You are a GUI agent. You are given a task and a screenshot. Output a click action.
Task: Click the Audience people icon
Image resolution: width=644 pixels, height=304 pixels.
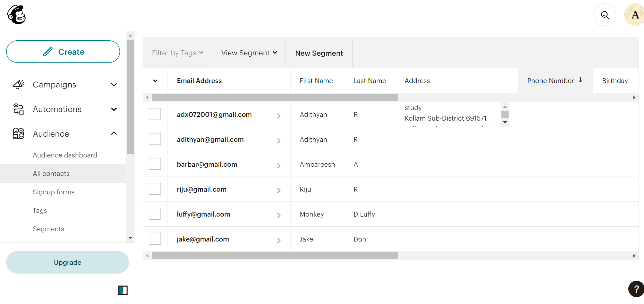point(18,134)
